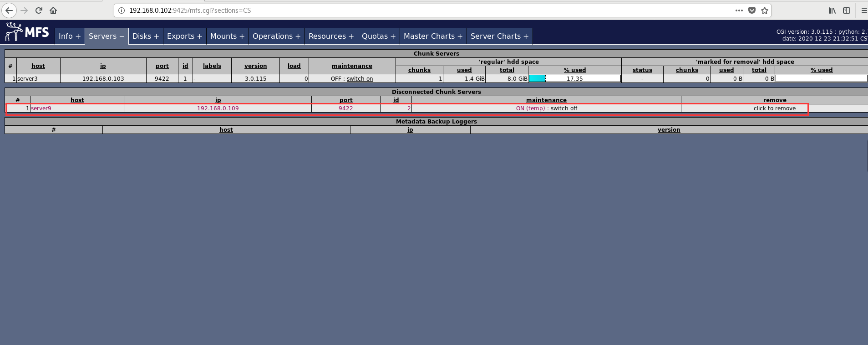Select the 3.0.115 version cell
Viewport: 868px width, 345px height.
(256, 79)
